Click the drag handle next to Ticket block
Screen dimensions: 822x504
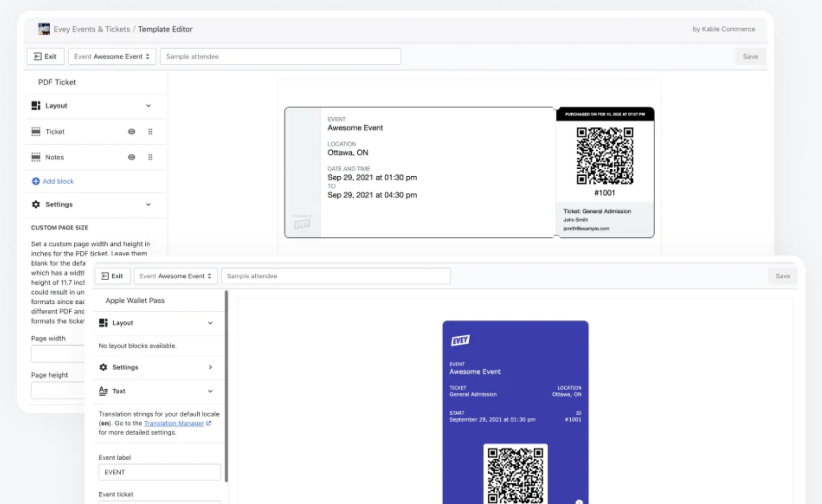pos(151,132)
